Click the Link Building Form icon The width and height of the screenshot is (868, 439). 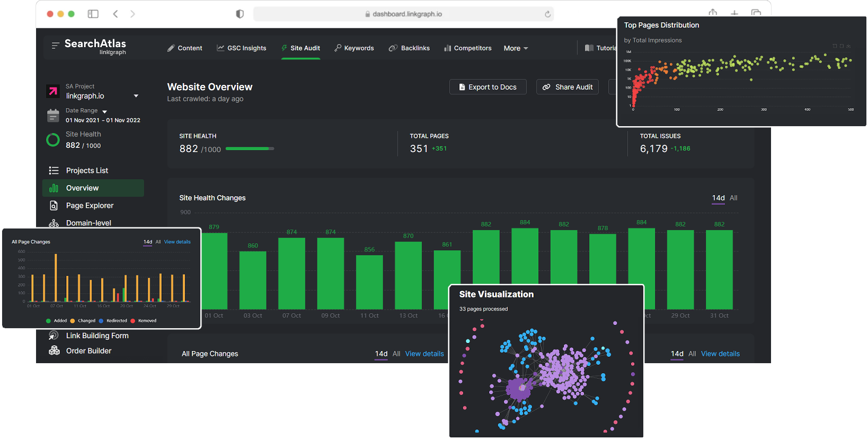click(54, 336)
